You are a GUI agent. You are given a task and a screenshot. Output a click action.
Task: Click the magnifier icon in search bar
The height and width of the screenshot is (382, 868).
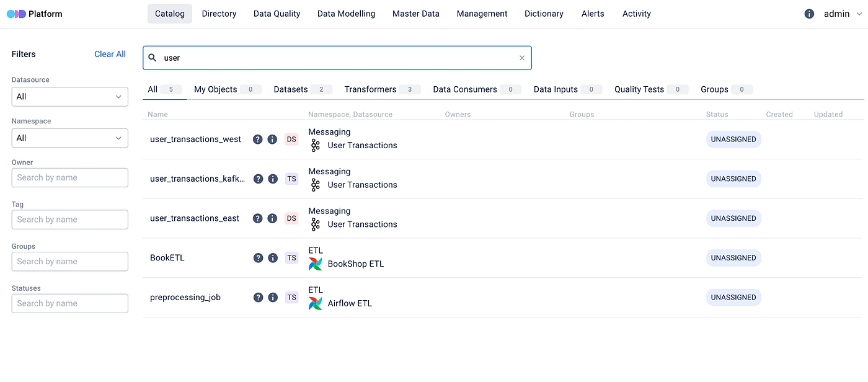[x=153, y=58]
